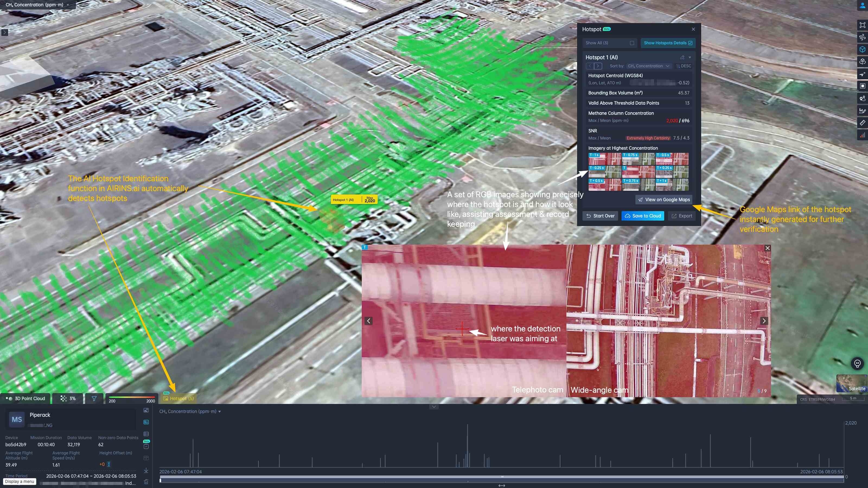
Task: Select the ruler measurement tool
Action: click(862, 123)
